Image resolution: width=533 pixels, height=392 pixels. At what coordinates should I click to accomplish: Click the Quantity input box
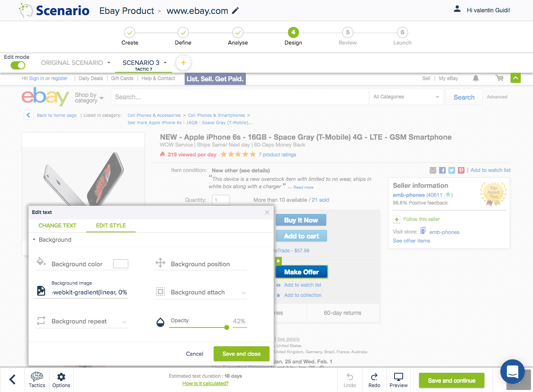(221, 200)
